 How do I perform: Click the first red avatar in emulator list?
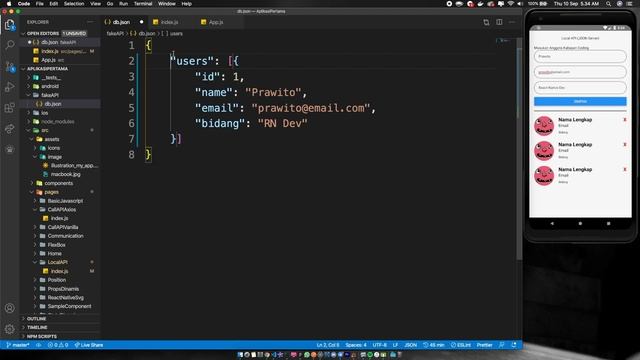544,126
